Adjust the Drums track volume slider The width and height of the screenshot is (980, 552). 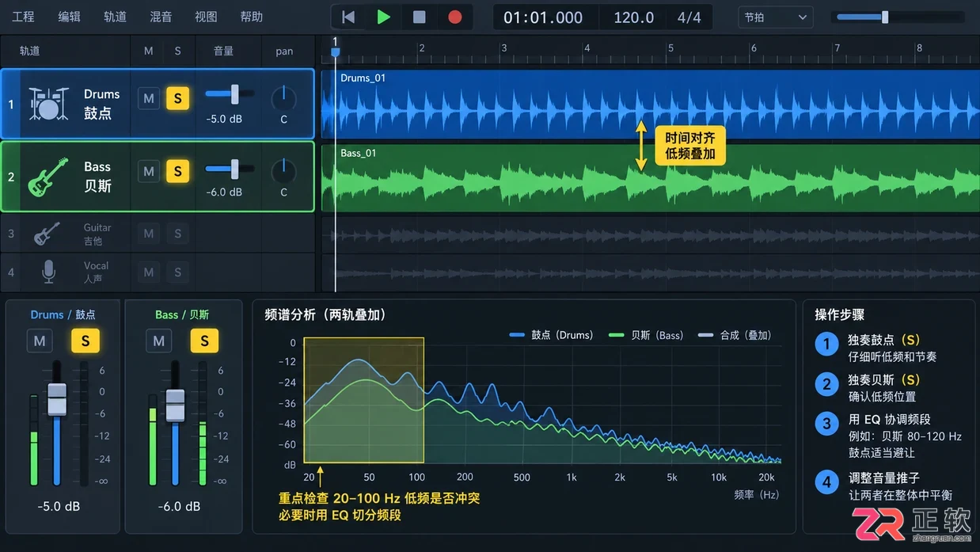point(234,94)
